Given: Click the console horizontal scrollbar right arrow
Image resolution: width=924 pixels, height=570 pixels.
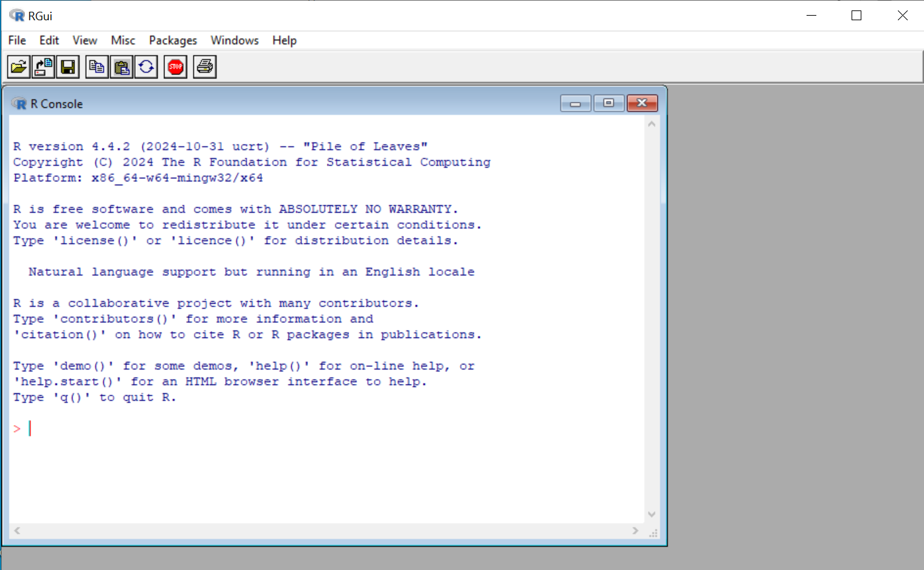Looking at the screenshot, I should [636, 531].
